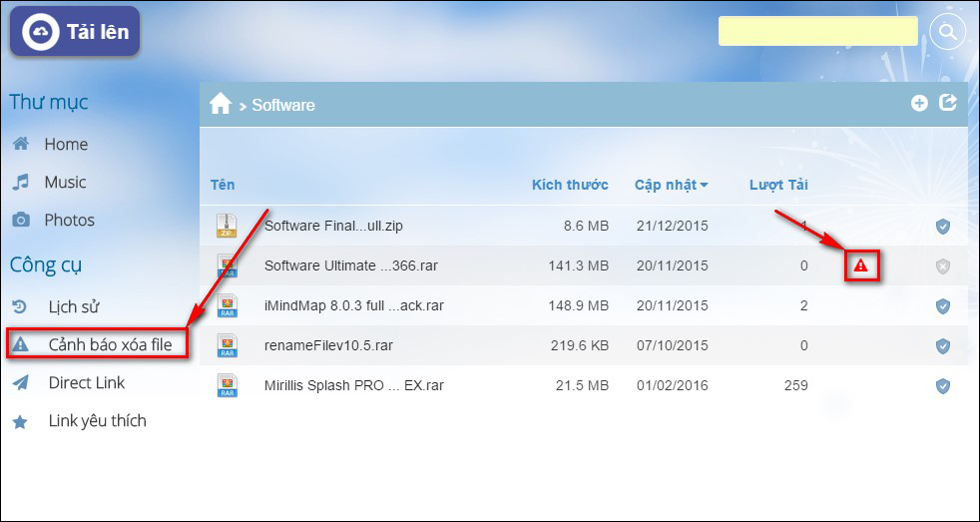Sort files by Cập nhật dropdown arrow
The width and height of the screenshot is (980, 522).
click(705, 186)
